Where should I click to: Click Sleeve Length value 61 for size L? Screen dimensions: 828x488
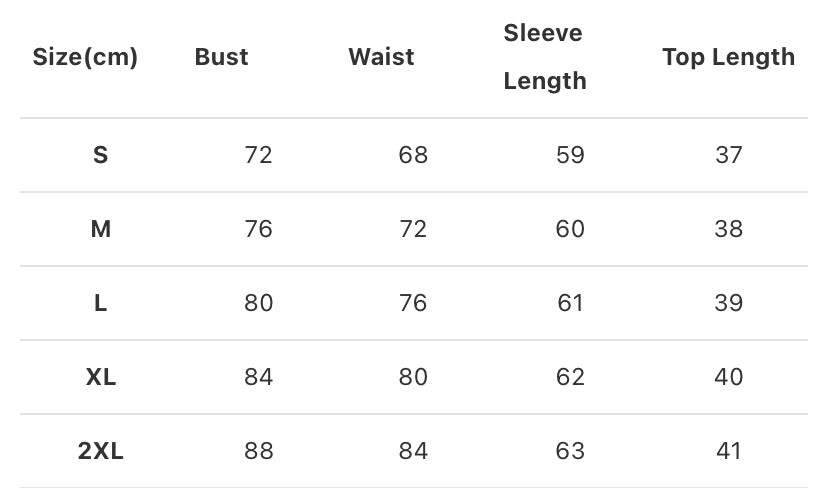tap(570, 303)
